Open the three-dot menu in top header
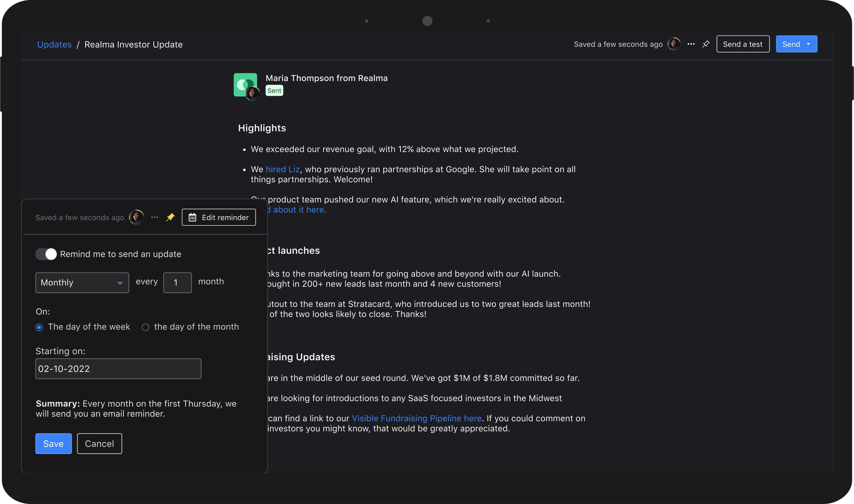 691,44
